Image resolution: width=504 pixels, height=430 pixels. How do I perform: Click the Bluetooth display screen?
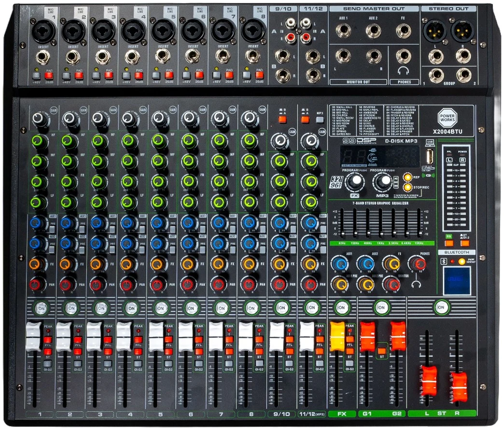click(x=457, y=280)
